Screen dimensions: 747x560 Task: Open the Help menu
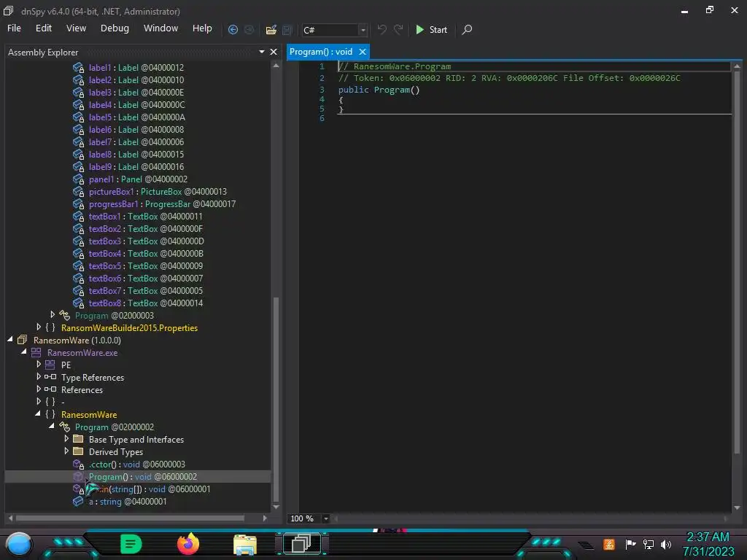coord(202,28)
